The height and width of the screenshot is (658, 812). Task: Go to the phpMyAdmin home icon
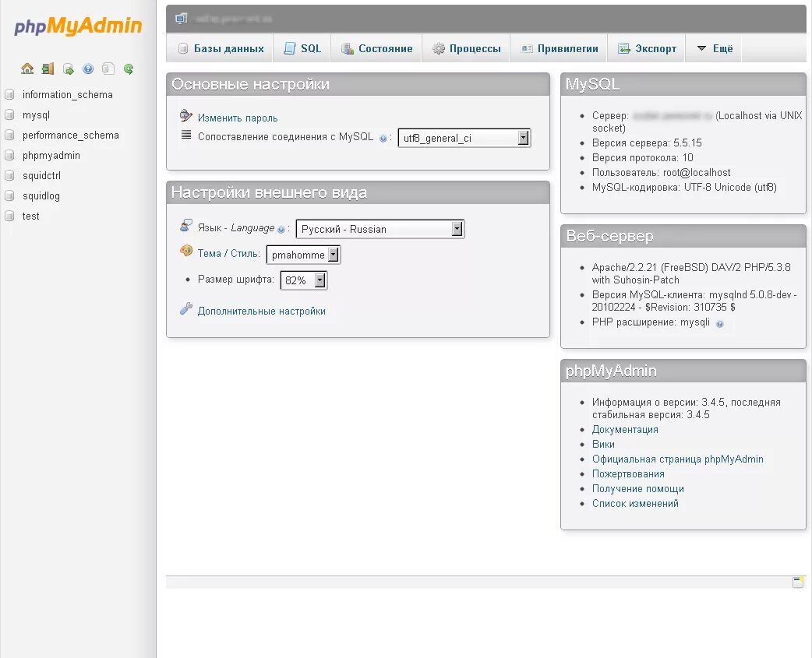[x=27, y=69]
